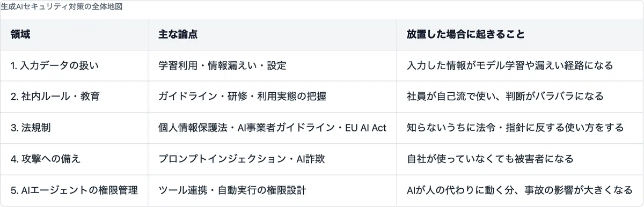Click cell 学習利用・情報漏えい・設定
The width and height of the screenshot is (644, 207).
point(273,65)
